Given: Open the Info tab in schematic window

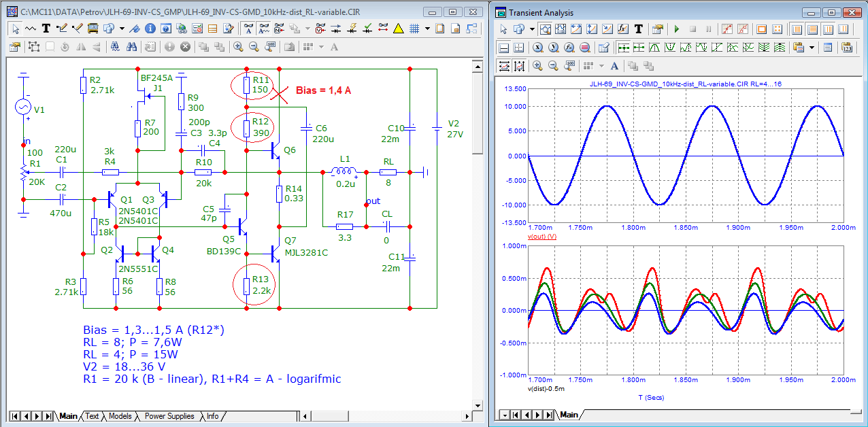Looking at the screenshot, I should pyautogui.click(x=213, y=416).
